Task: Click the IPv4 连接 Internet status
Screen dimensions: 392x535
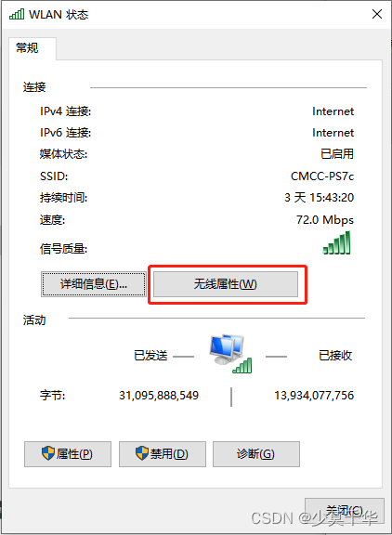Action: (333, 111)
